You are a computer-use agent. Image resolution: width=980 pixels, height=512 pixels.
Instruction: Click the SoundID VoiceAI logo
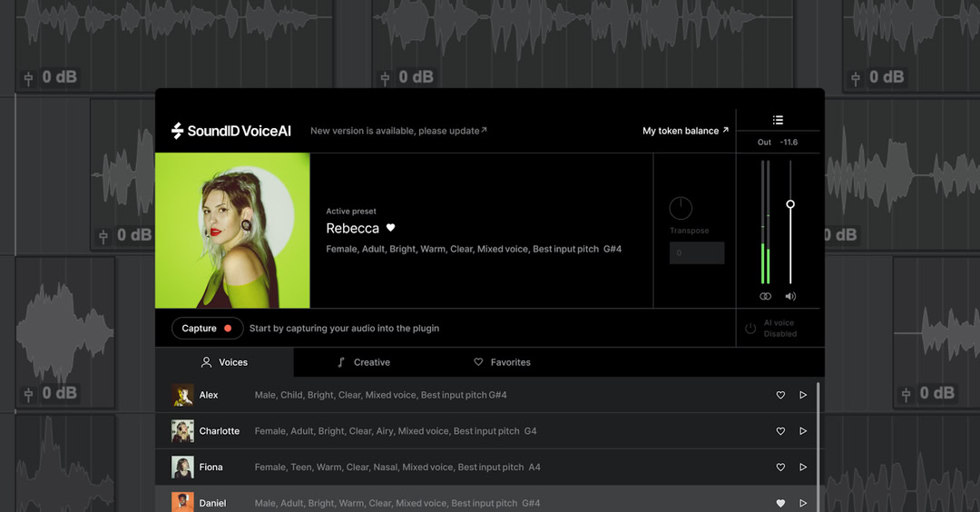point(231,131)
